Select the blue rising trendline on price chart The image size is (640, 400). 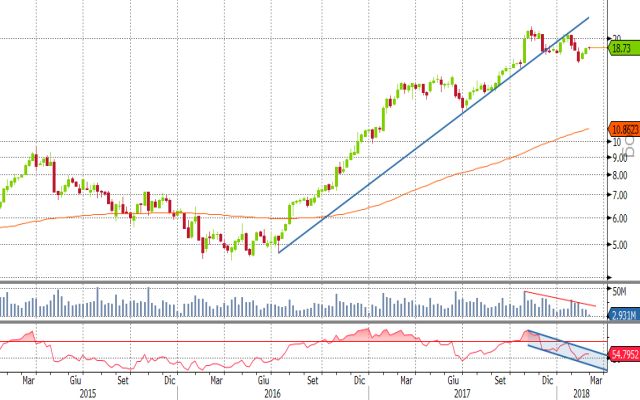[433, 135]
